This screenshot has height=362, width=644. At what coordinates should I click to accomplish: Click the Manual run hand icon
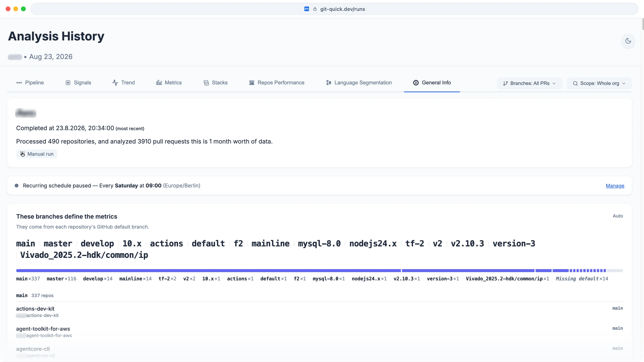(23, 154)
